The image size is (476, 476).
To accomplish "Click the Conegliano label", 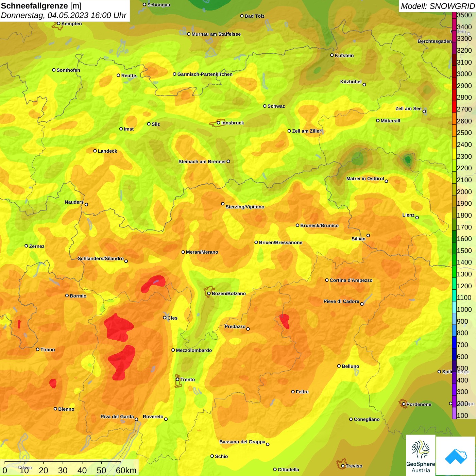I will point(367,419).
